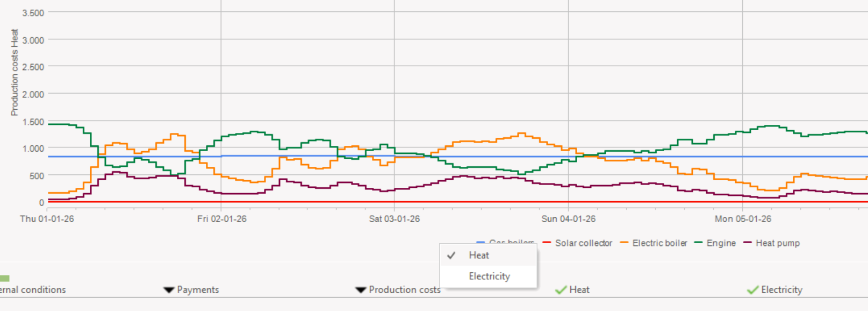Viewport: 868px width, 311px height.
Task: Click the Electric boiler legend entry
Action: 654,243
